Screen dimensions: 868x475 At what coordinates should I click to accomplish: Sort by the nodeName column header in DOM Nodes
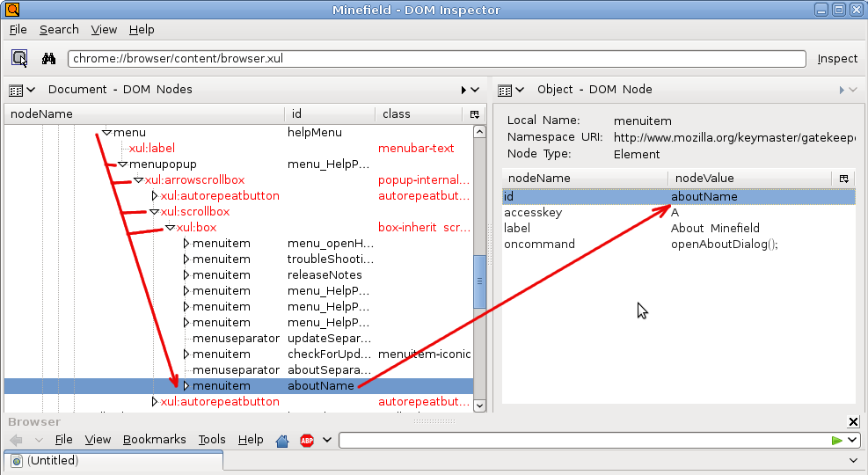tap(144, 114)
